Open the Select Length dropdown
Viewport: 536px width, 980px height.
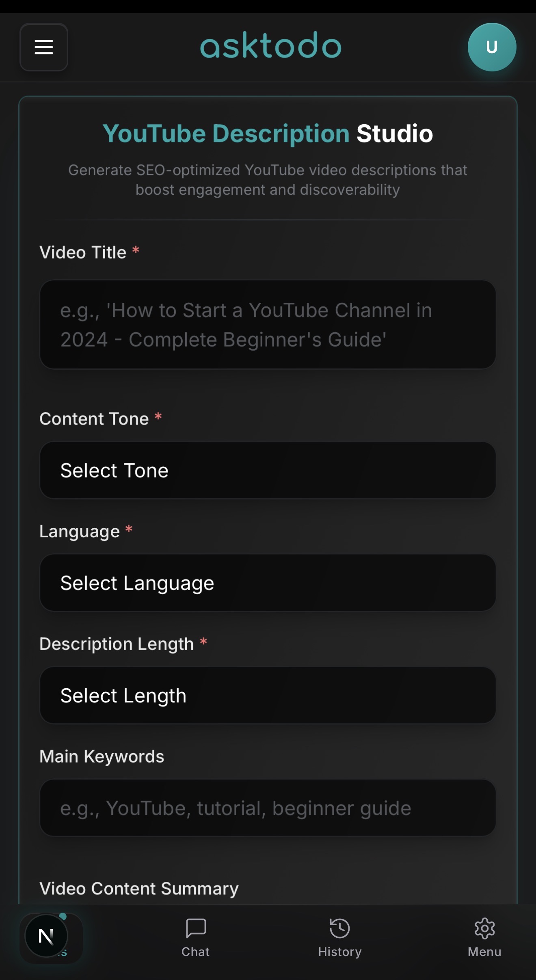coord(268,695)
